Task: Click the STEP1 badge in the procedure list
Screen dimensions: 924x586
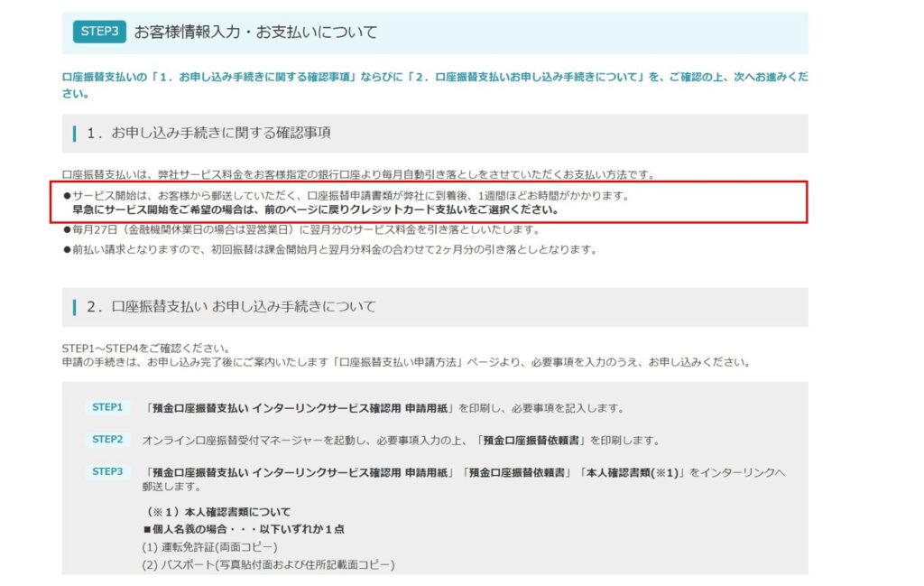Action: pyautogui.click(x=106, y=408)
